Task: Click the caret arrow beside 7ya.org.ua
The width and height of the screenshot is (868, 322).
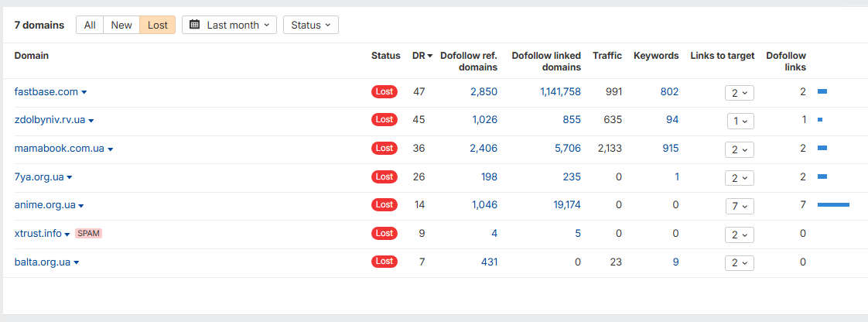Action: (x=70, y=178)
